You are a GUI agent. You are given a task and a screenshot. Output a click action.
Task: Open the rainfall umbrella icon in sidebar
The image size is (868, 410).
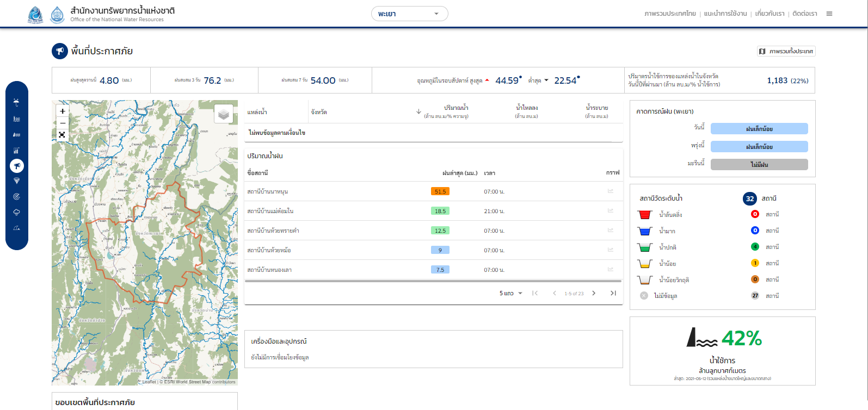point(16,102)
